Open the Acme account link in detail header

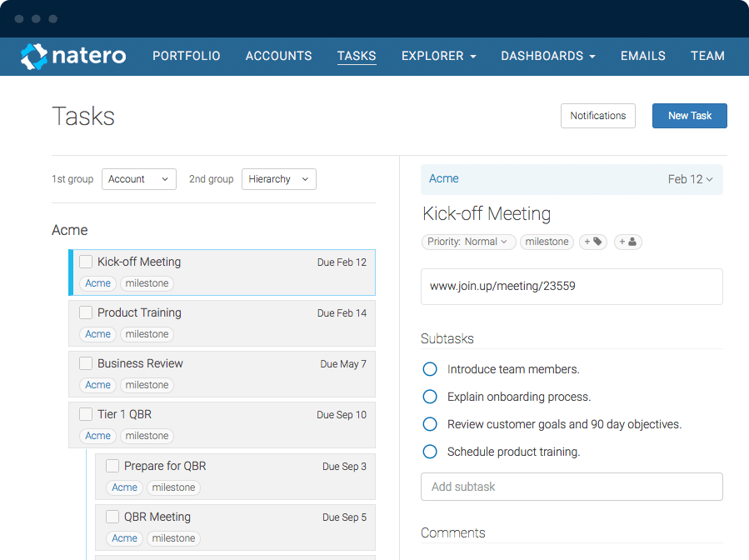[444, 178]
